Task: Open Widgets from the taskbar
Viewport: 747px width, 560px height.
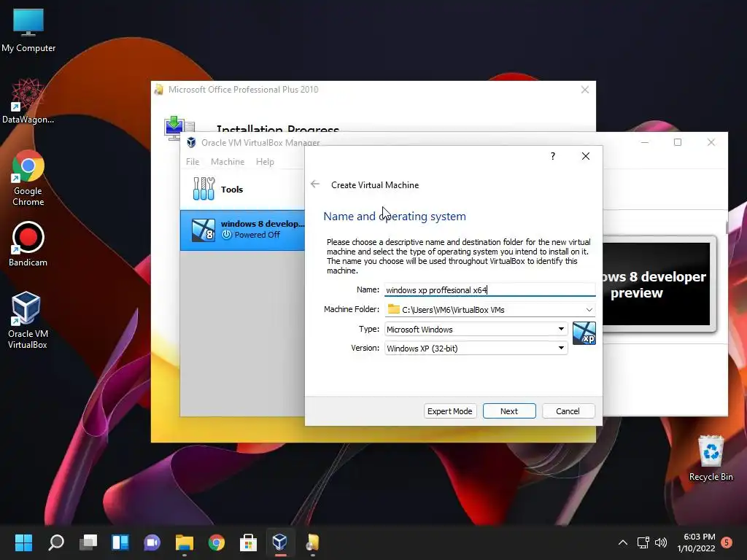Action: click(120, 542)
